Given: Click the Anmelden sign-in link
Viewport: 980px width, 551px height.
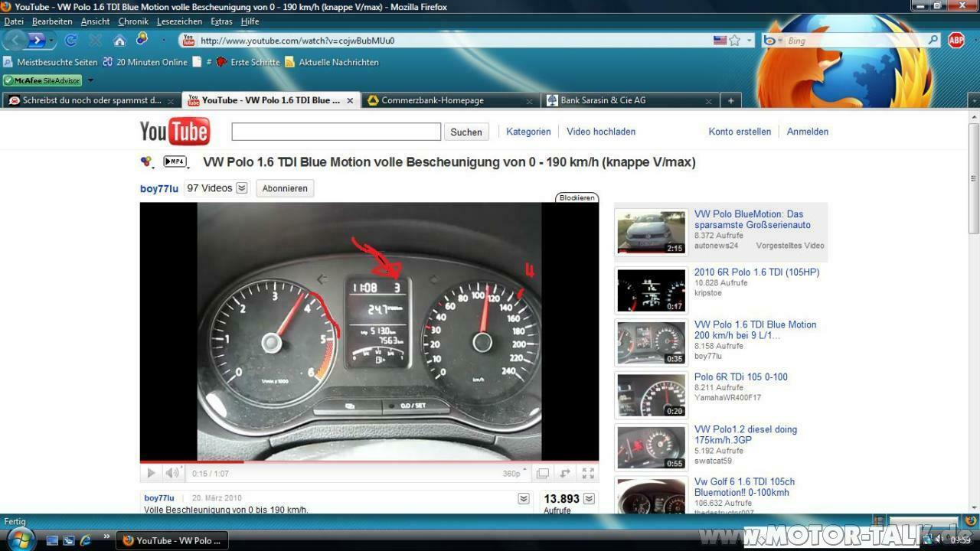Looking at the screenshot, I should [808, 132].
